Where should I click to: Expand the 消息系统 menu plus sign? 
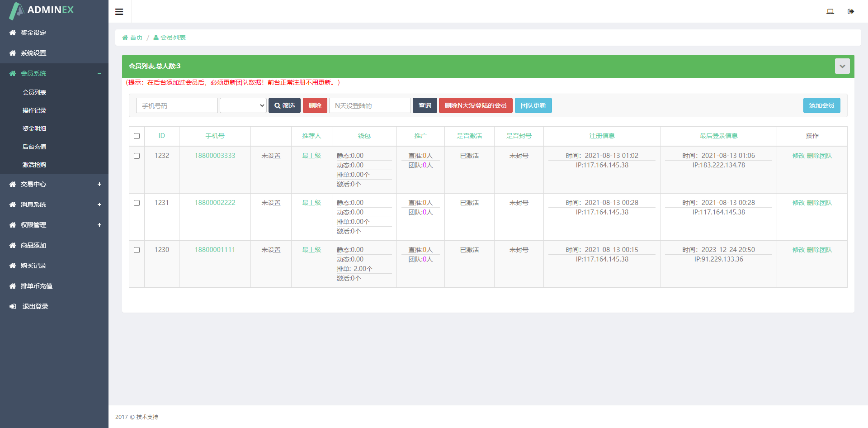tap(99, 204)
